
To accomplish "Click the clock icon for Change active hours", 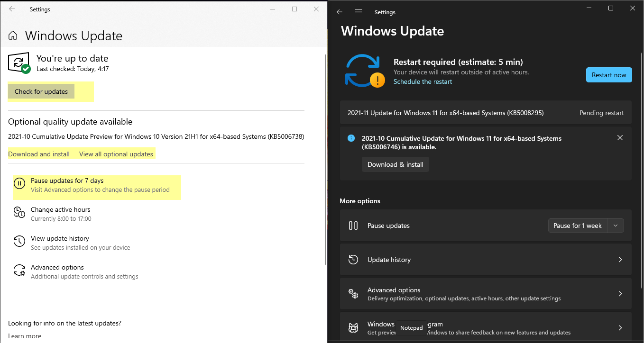I will (19, 212).
